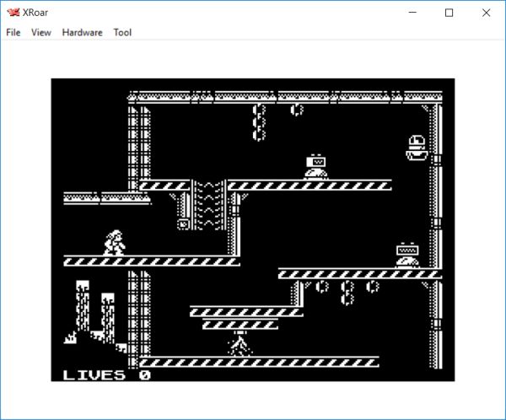The width and height of the screenshot is (506, 420).
Task: Select the robot on the right-side platform
Action: (408, 256)
